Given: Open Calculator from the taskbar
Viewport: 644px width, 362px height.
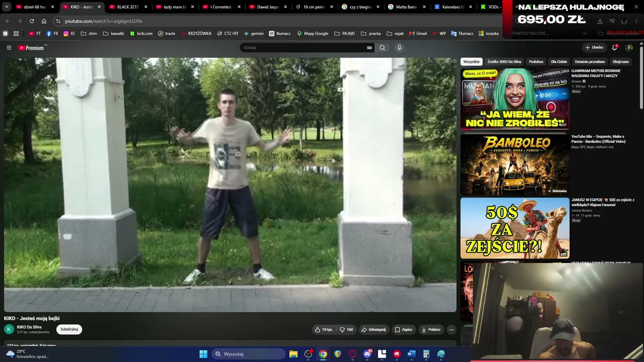Looking at the screenshot, I should (x=426, y=354).
